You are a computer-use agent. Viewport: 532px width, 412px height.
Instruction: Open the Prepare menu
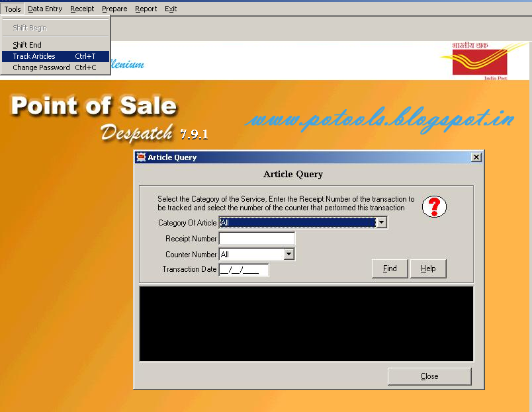pyautogui.click(x=114, y=9)
